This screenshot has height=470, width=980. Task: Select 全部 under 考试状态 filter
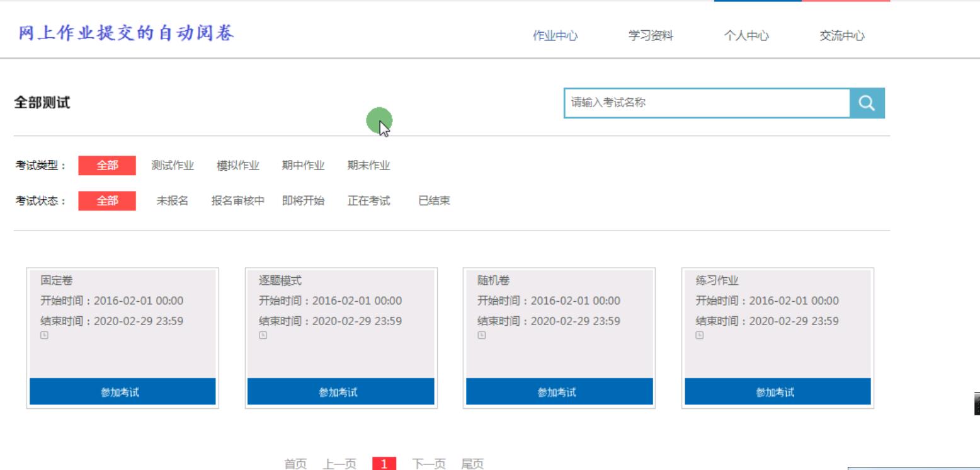click(107, 201)
